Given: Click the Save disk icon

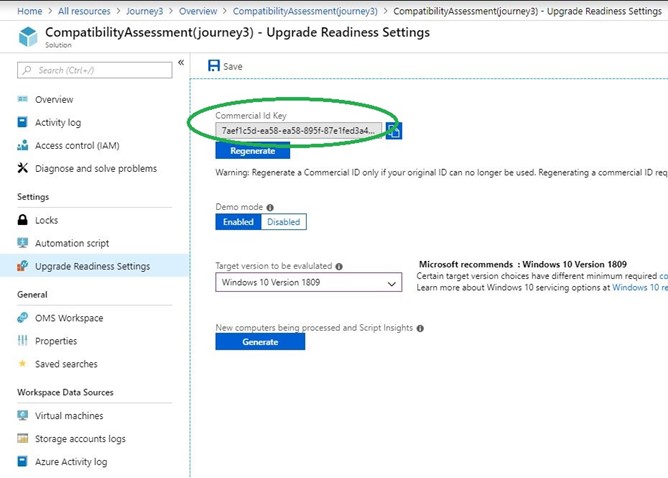Looking at the screenshot, I should point(213,66).
